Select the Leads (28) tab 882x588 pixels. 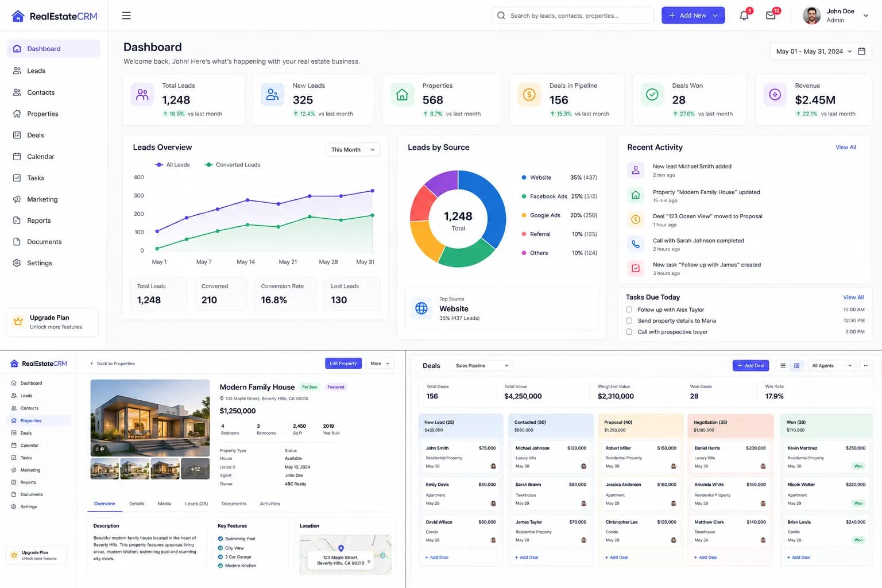click(x=196, y=504)
